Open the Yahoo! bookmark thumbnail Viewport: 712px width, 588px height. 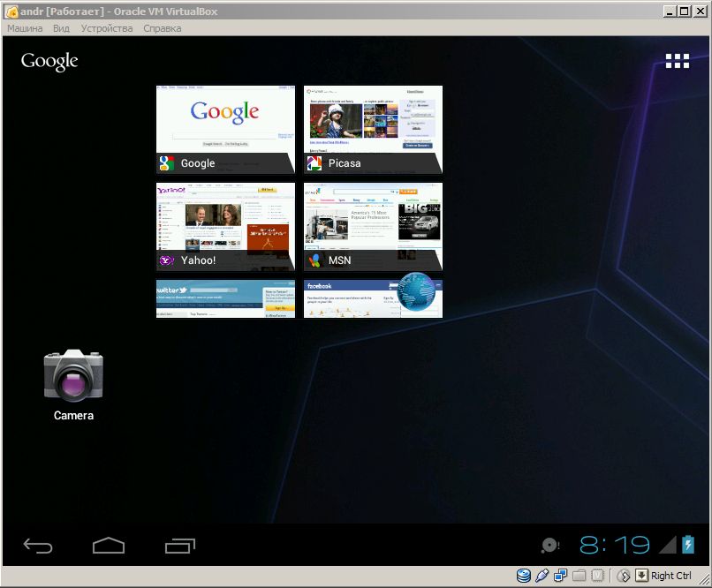(x=225, y=226)
